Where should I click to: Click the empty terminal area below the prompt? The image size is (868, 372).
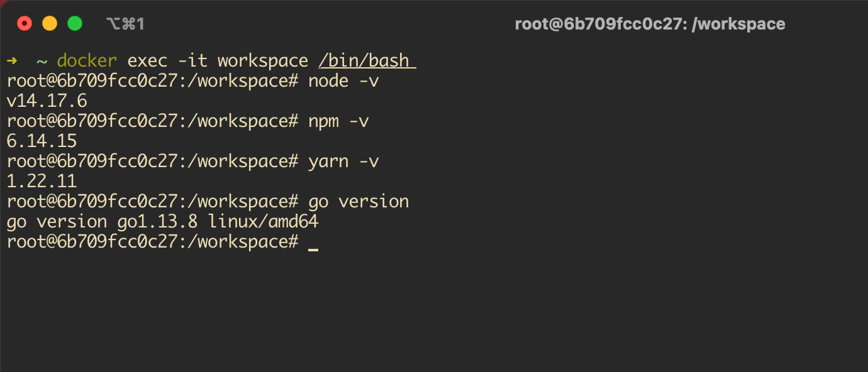[434, 311]
